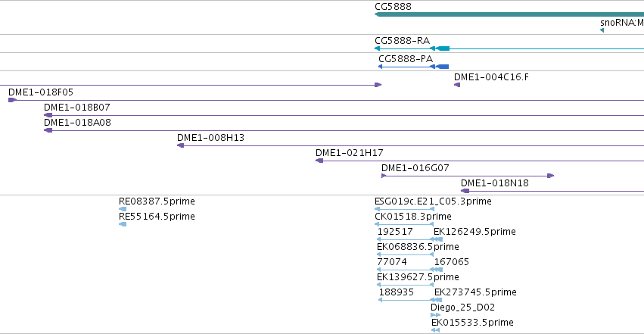Viewport: 644px width, 334px height.
Task: Select the CK01518.3prime EST line
Action: pyautogui.click(x=404, y=224)
